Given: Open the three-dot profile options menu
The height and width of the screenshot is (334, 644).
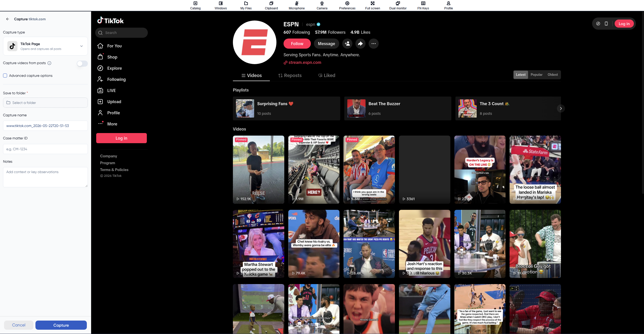Looking at the screenshot, I should (x=374, y=44).
